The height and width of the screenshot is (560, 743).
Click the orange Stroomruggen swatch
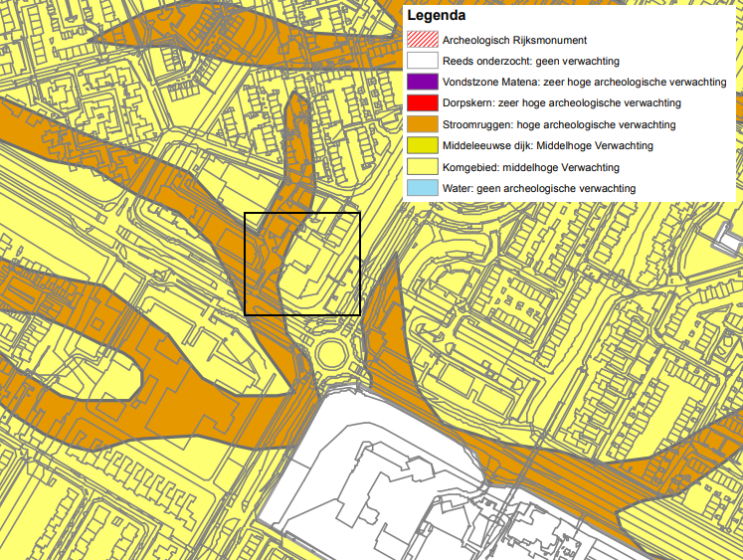422,124
